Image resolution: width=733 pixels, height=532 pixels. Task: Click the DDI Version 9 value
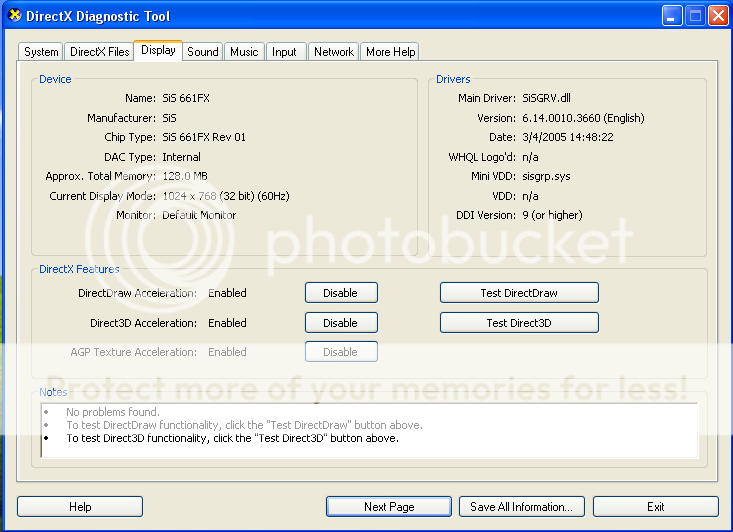pyautogui.click(x=552, y=215)
